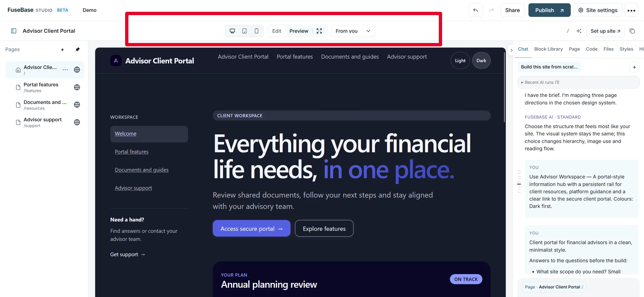Click the Share button
644x297 pixels.
point(512,10)
